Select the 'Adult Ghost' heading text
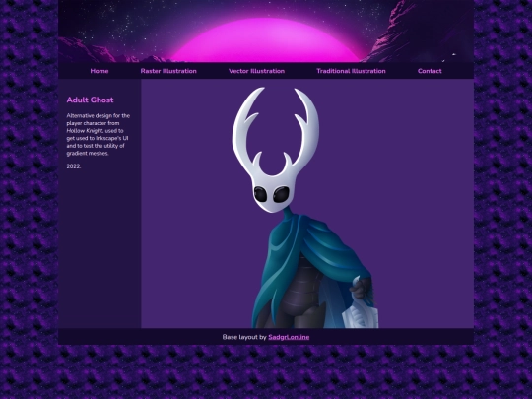532x399 pixels. 90,100
